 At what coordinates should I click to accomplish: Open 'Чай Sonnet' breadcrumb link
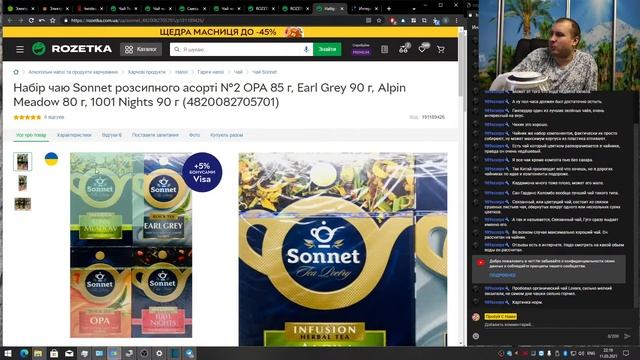(264, 72)
